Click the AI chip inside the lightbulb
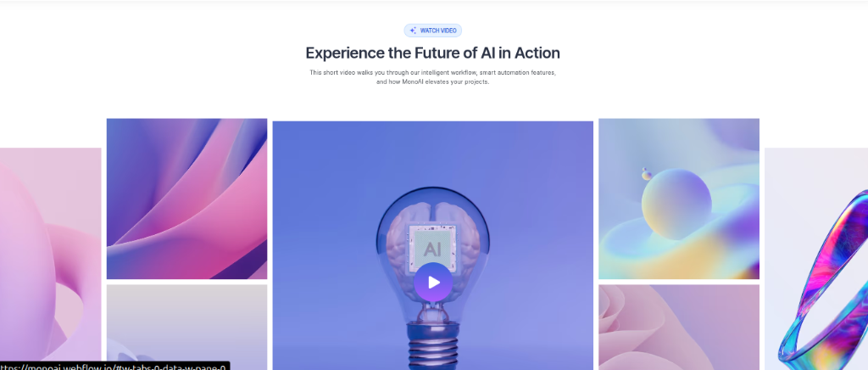Image resolution: width=868 pixels, height=370 pixels. pos(431,249)
